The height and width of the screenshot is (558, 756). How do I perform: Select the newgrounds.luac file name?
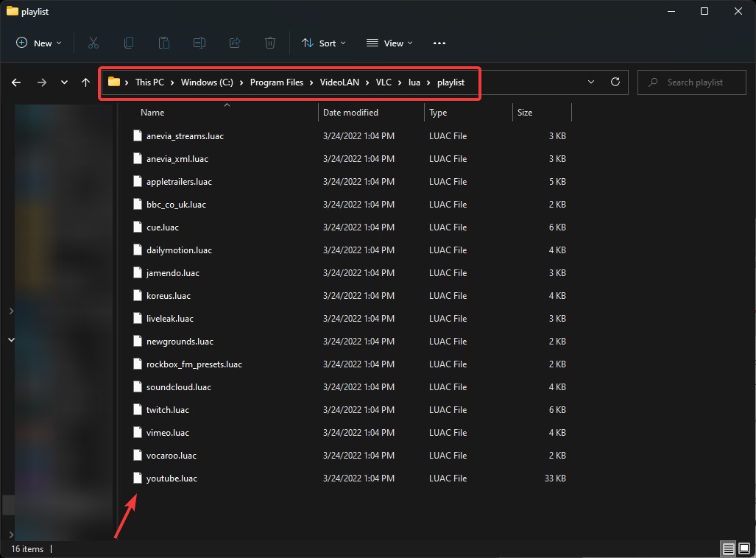[x=180, y=341]
